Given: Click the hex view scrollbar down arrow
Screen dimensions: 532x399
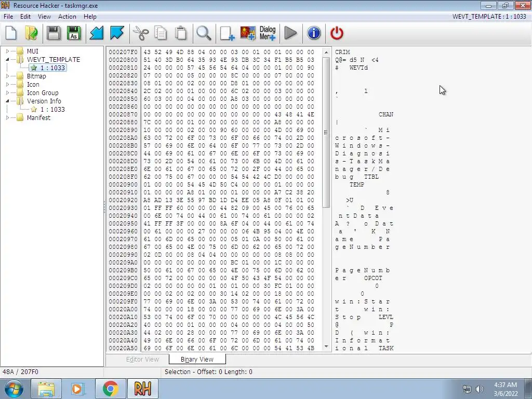Looking at the screenshot, I should (x=326, y=347).
